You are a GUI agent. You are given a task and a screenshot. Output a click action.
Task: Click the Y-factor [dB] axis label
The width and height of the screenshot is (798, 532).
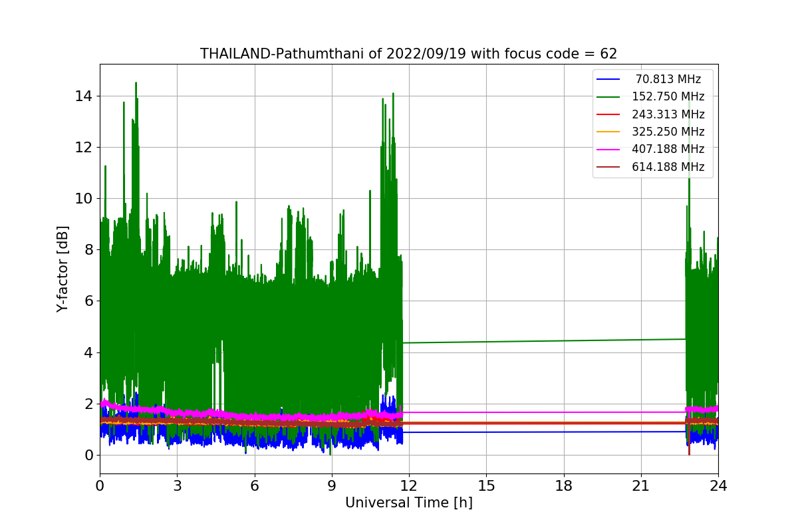(x=63, y=269)
